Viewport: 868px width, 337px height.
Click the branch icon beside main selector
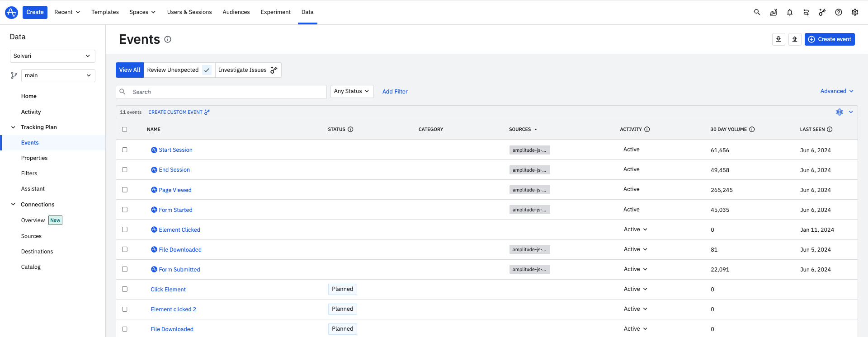14,75
